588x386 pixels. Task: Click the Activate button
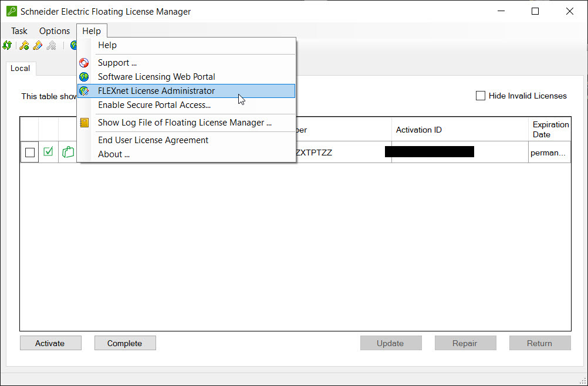click(50, 343)
